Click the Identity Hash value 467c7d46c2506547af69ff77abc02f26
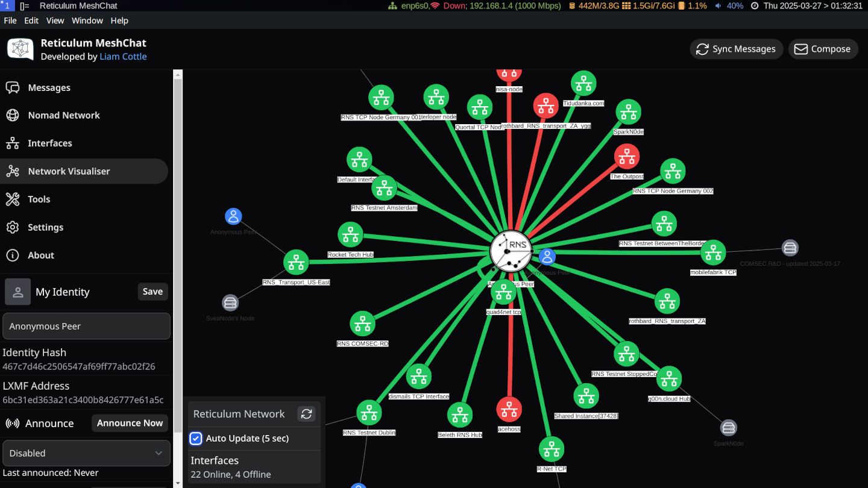 pos(79,366)
